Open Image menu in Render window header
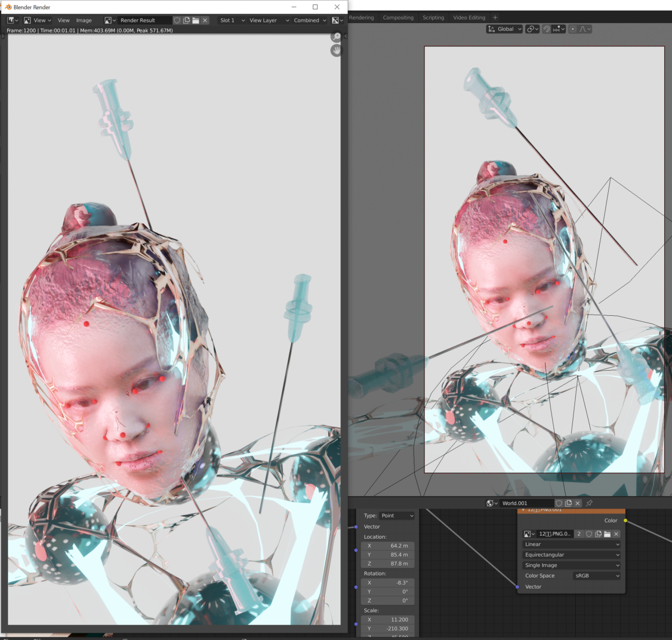Screen dimensions: 672x640 point(84,20)
